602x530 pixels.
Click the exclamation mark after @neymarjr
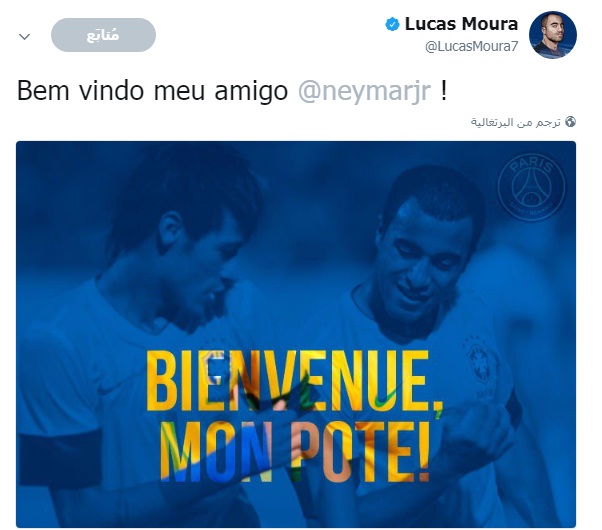(443, 91)
